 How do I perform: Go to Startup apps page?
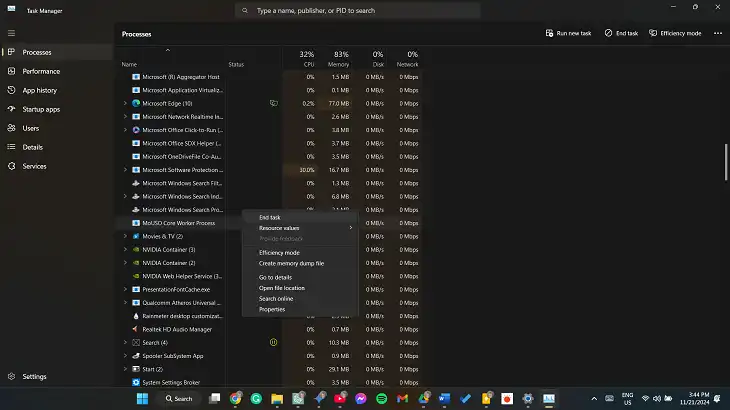(41, 109)
